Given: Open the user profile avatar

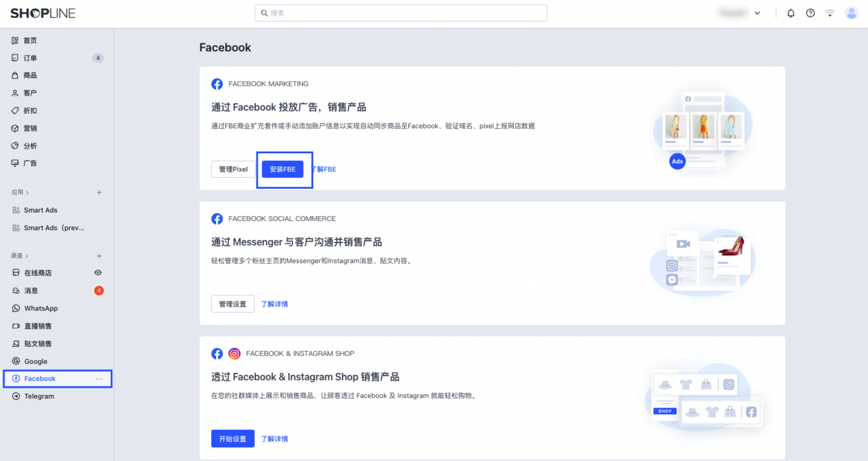Looking at the screenshot, I should click(x=852, y=13).
